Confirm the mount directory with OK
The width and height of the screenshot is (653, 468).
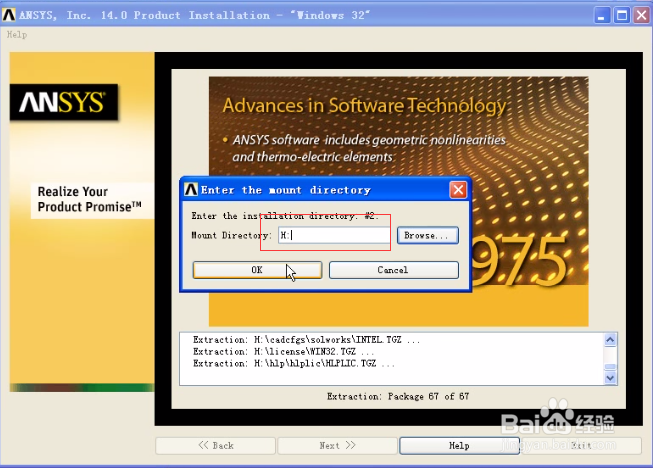coord(257,270)
